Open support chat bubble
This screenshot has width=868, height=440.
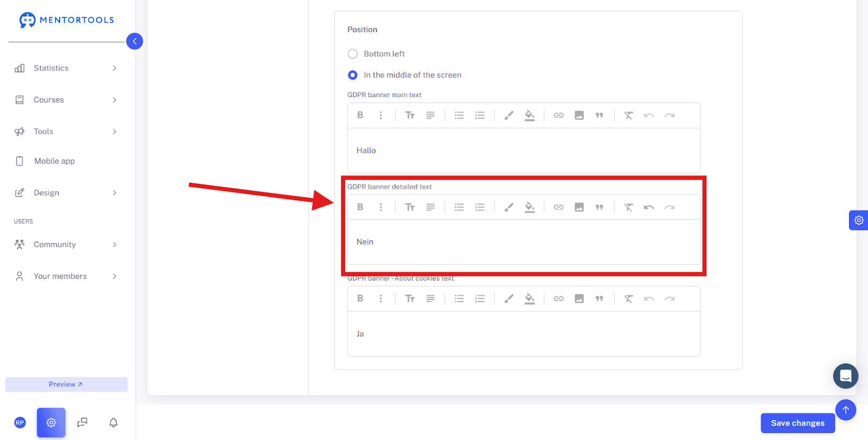846,376
